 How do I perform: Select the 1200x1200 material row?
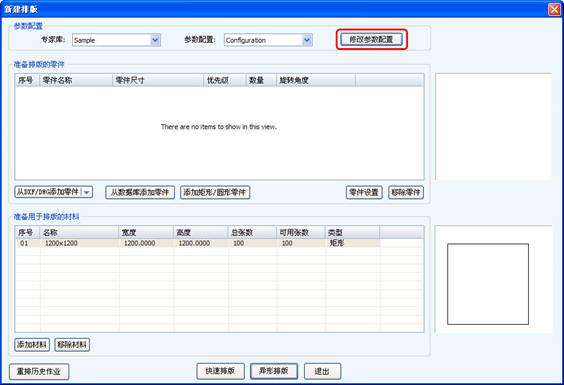coord(198,243)
